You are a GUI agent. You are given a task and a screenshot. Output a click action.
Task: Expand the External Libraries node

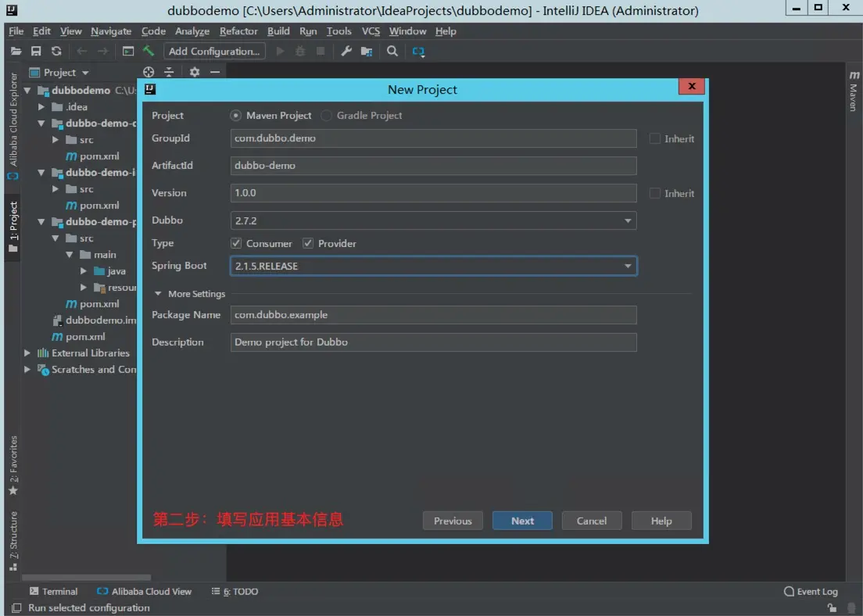27,353
